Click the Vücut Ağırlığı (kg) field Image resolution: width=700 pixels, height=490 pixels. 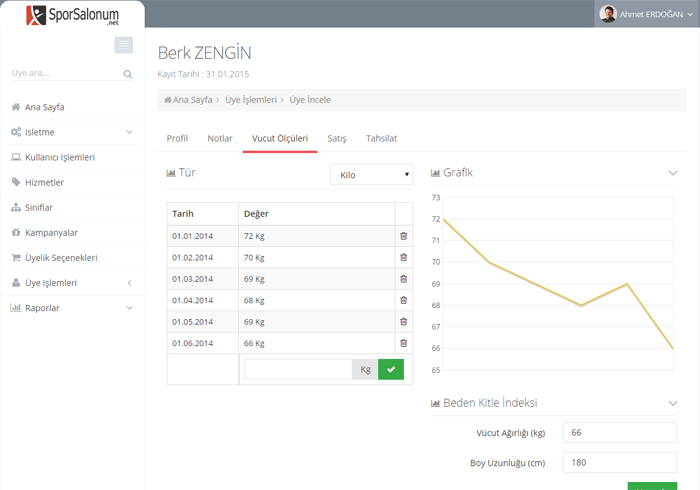click(x=620, y=432)
